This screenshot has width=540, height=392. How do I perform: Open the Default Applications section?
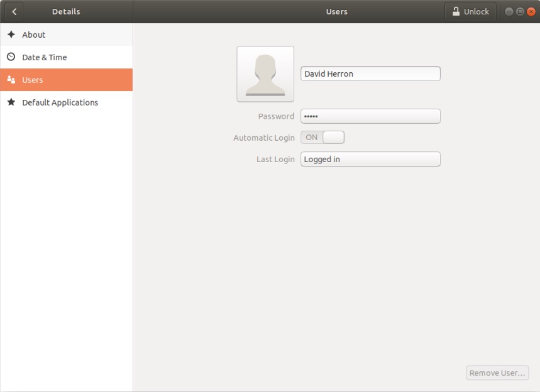pyautogui.click(x=67, y=102)
